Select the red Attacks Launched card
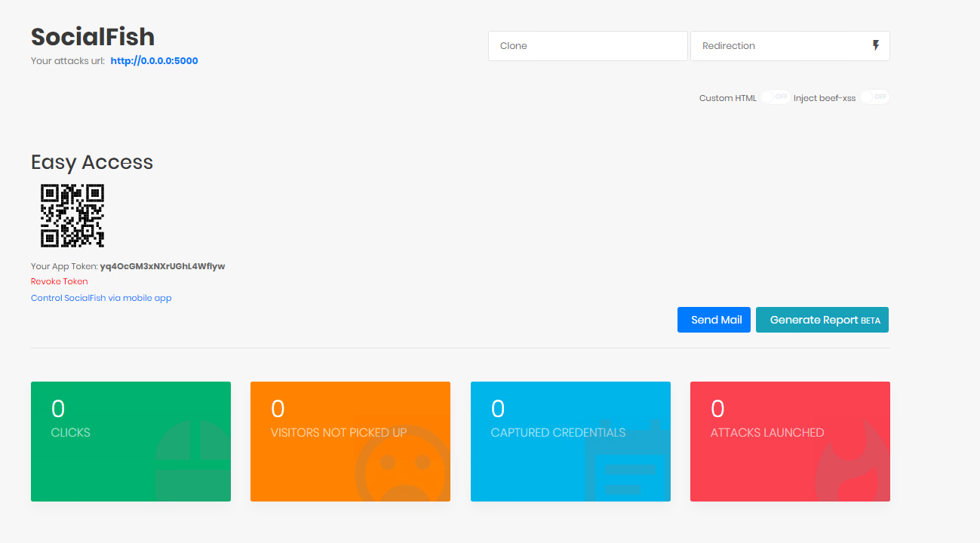Image resolution: width=980 pixels, height=543 pixels. click(x=790, y=441)
